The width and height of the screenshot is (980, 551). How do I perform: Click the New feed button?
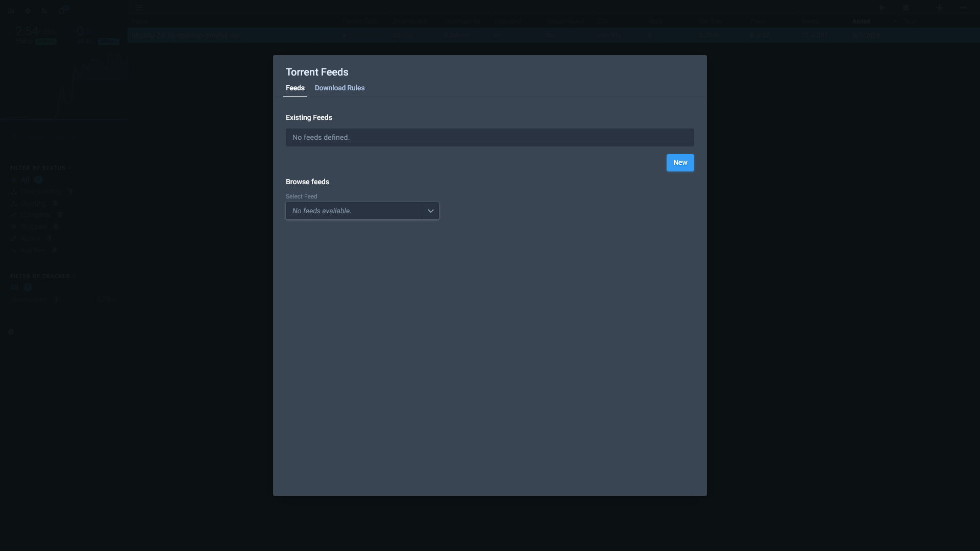pyautogui.click(x=680, y=163)
